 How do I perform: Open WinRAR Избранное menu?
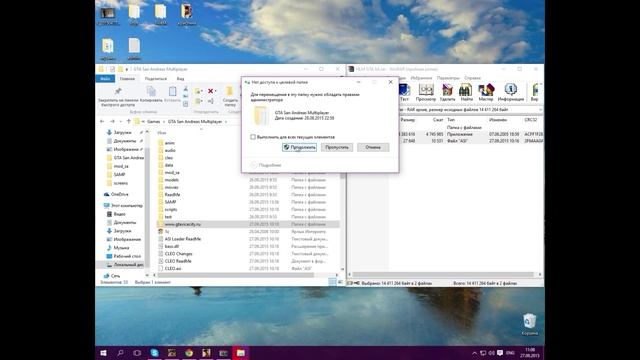click(421, 78)
